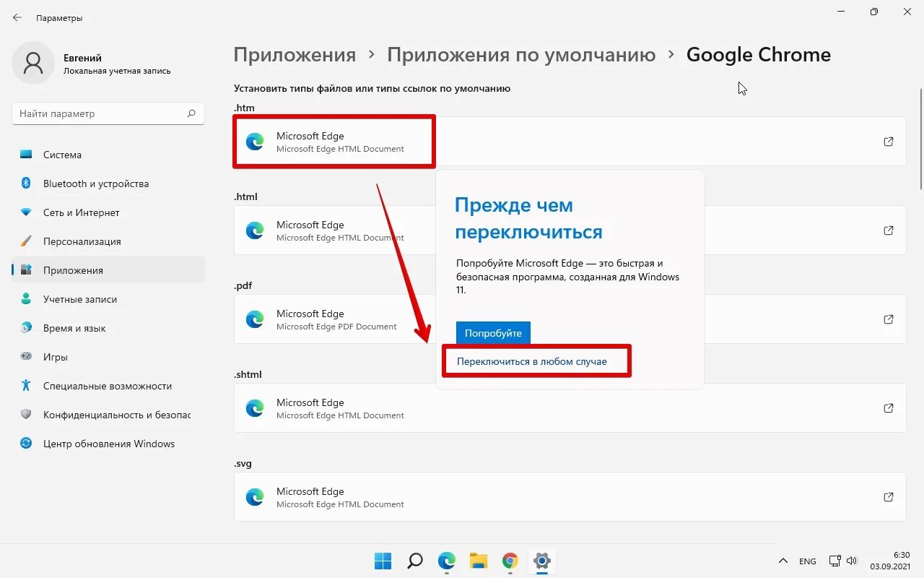Click the Microsoft Edge row under .html
This screenshot has width=924, height=578.
[570, 230]
